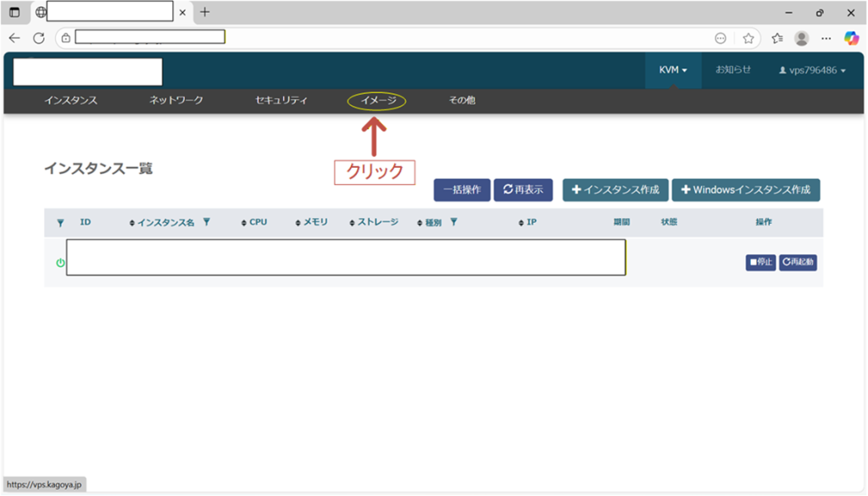Open the favorites list icon

click(x=777, y=38)
